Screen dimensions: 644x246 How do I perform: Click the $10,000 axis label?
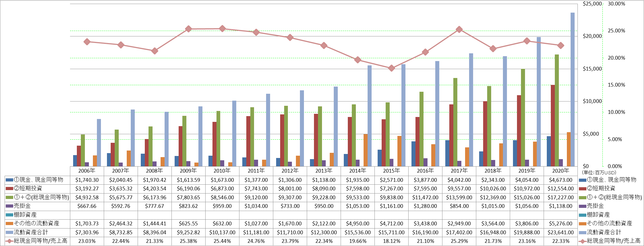point(592,101)
